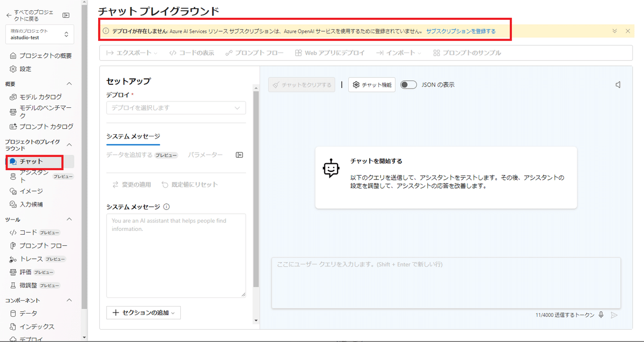Click コードの表示 in the toolbar

point(192,53)
